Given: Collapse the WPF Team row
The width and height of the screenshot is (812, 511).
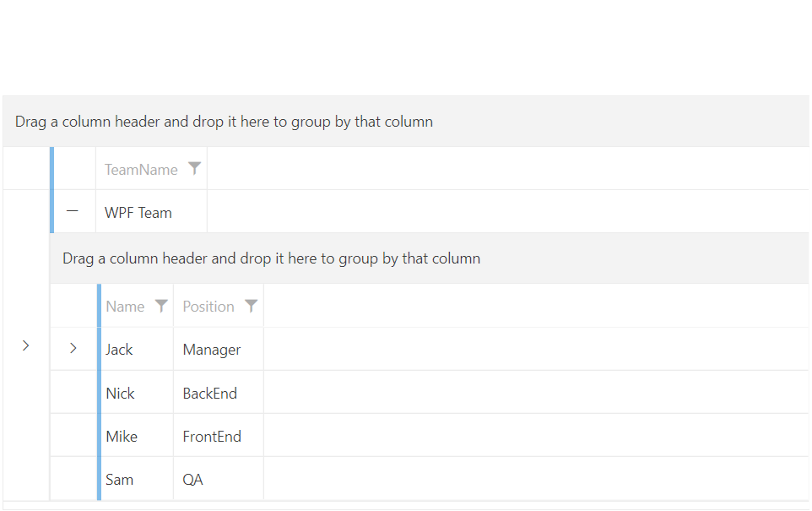Looking at the screenshot, I should point(73,212).
